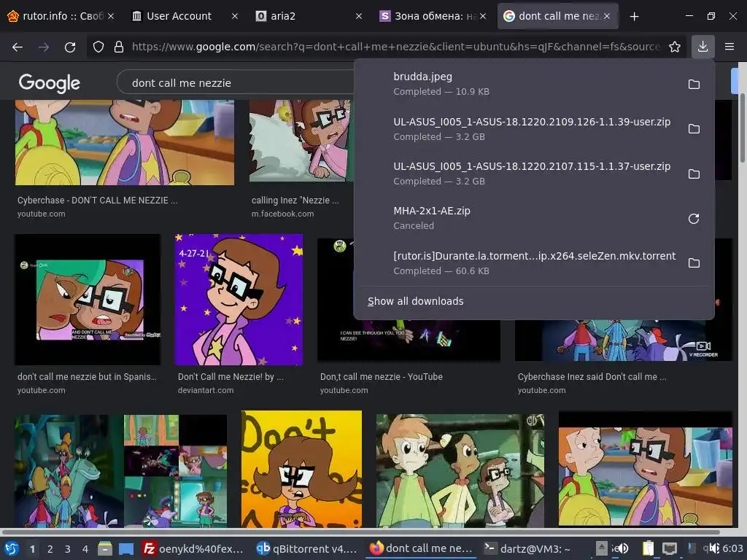Go back to the previous page
The width and height of the screenshot is (747, 560).
point(18,47)
